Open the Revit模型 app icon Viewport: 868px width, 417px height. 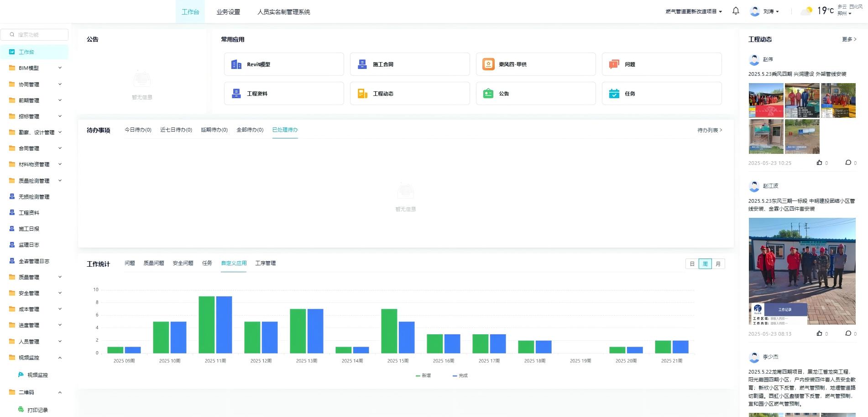tap(236, 64)
